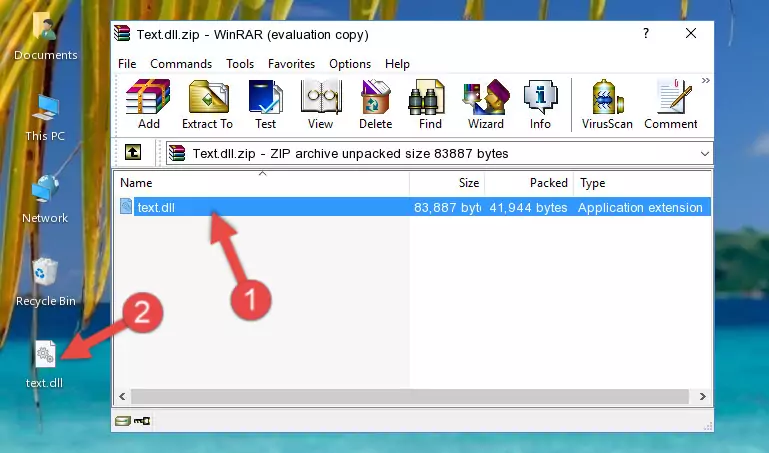Click the horizontal scrollbar right arrow
Image resolution: width=769 pixels, height=453 pixels.
[x=702, y=396]
